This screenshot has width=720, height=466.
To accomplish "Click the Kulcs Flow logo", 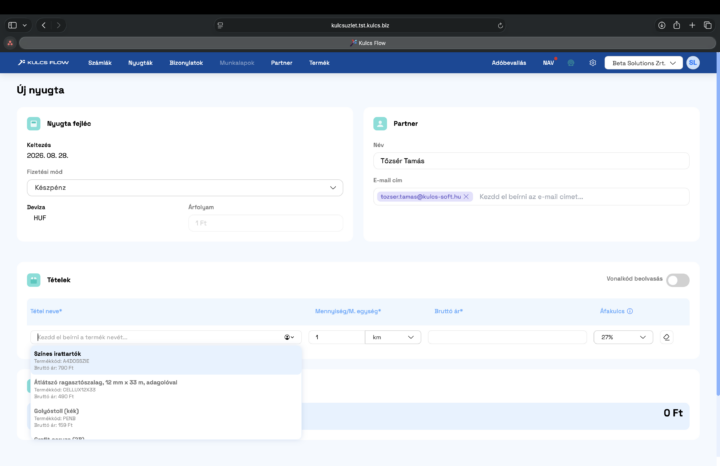I will [x=43, y=62].
